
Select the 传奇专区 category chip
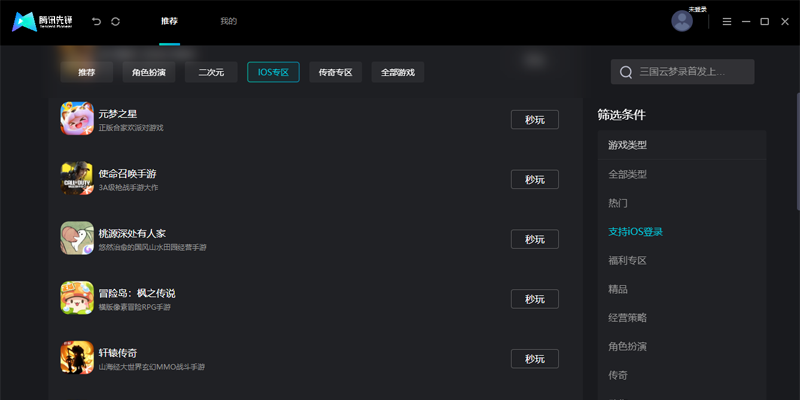click(x=336, y=72)
